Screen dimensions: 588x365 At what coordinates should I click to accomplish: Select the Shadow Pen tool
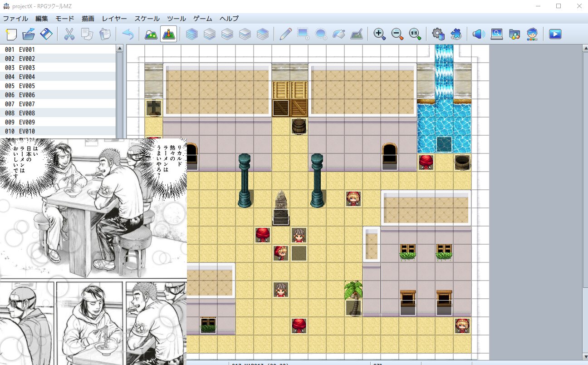(357, 34)
